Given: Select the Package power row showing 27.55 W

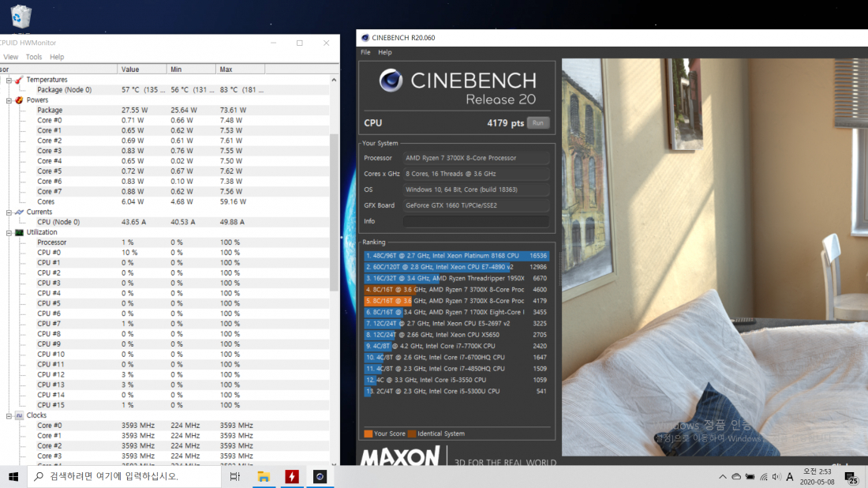Looking at the screenshot, I should [x=165, y=111].
